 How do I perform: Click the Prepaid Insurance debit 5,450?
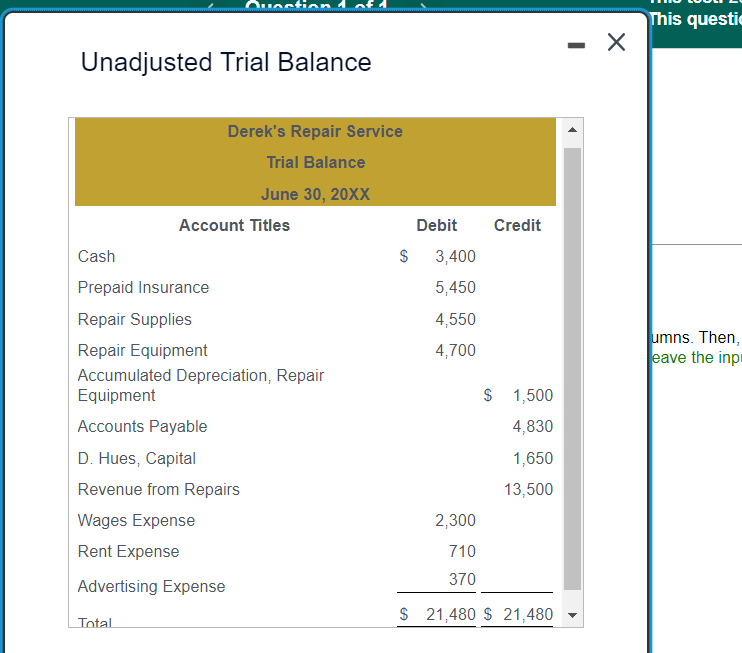click(x=455, y=288)
